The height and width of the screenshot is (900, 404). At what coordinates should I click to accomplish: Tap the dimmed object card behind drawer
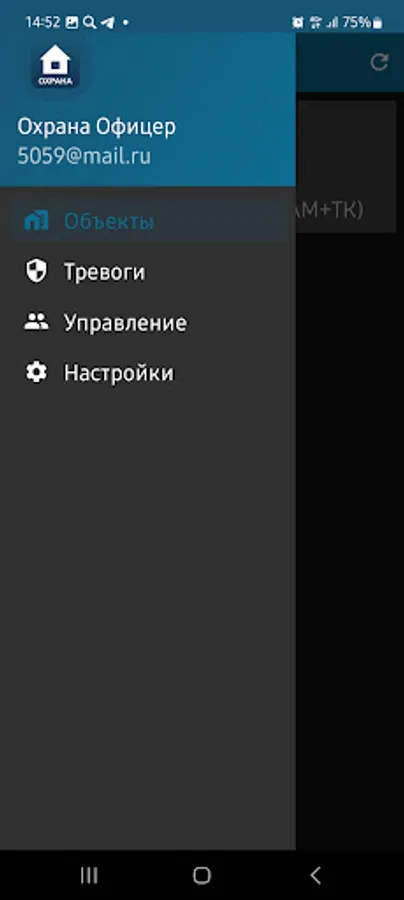point(346,166)
